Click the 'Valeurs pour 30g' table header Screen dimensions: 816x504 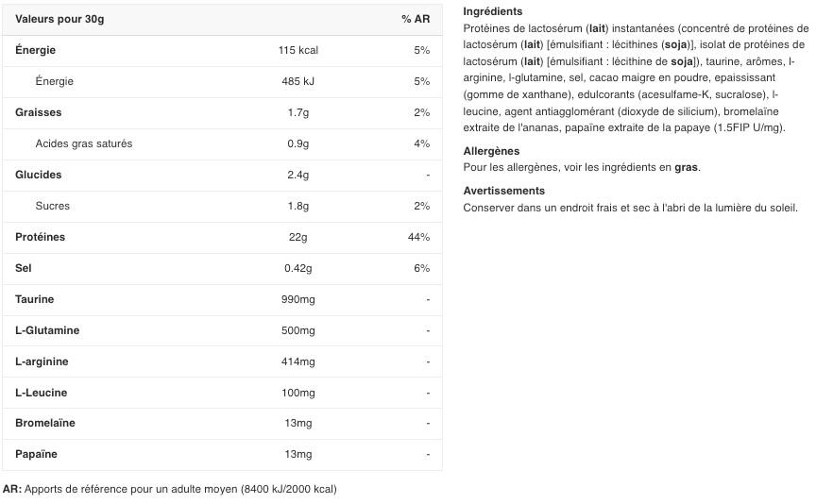coord(59,19)
